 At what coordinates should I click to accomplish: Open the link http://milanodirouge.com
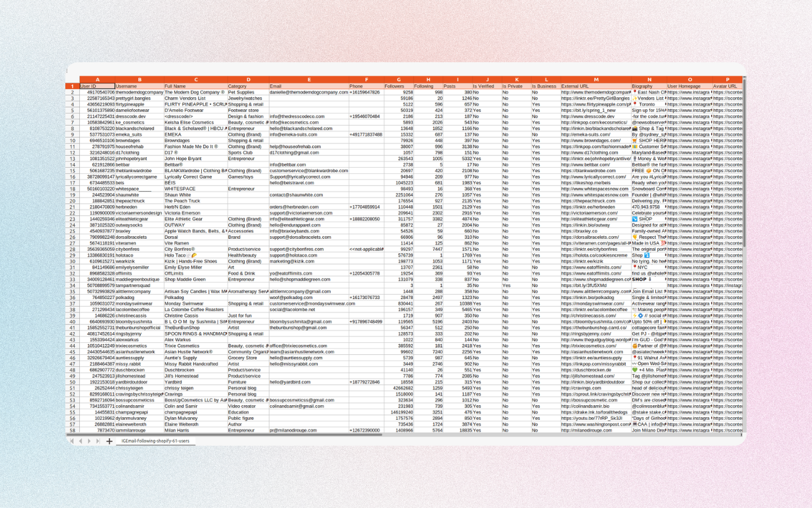point(596,431)
